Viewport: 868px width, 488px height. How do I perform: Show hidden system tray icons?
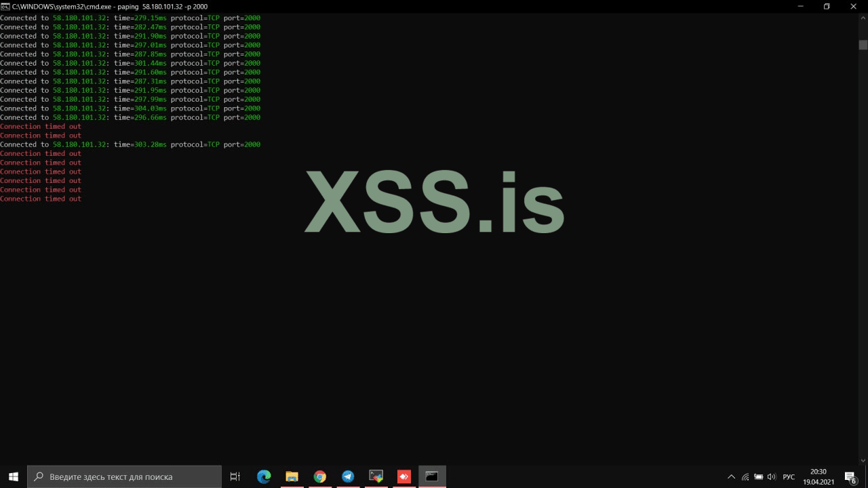(x=731, y=477)
